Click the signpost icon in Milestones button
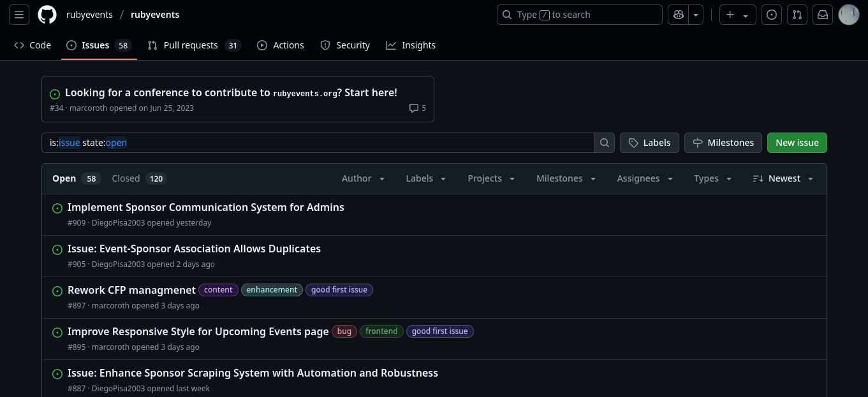 (x=698, y=143)
